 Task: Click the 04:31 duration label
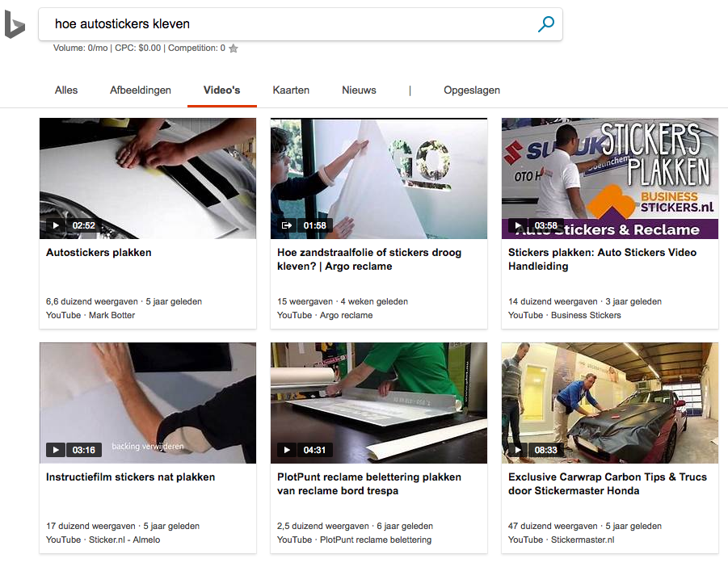315,450
